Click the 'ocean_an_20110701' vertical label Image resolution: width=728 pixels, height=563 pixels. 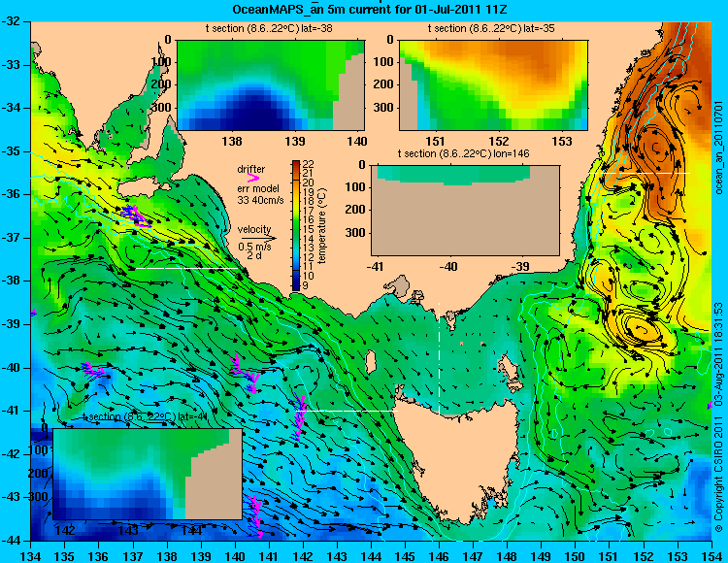(719, 148)
